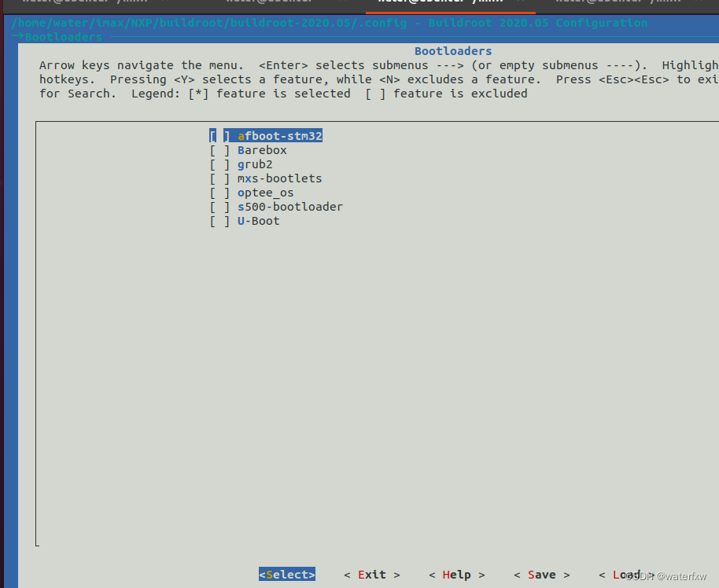719x588 pixels.
Task: Select the mxs-bootlets entry label
Action: point(280,178)
